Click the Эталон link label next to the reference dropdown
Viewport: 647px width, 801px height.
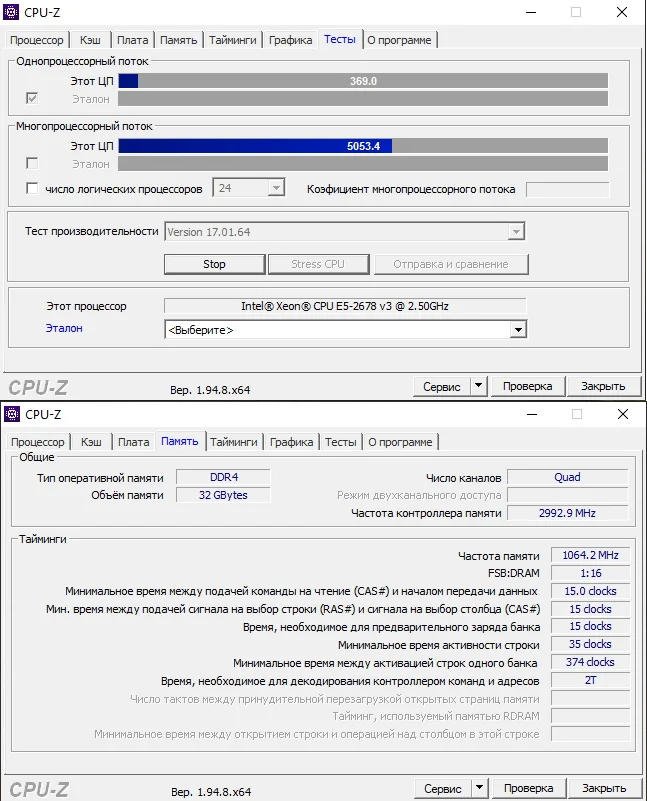click(x=64, y=328)
